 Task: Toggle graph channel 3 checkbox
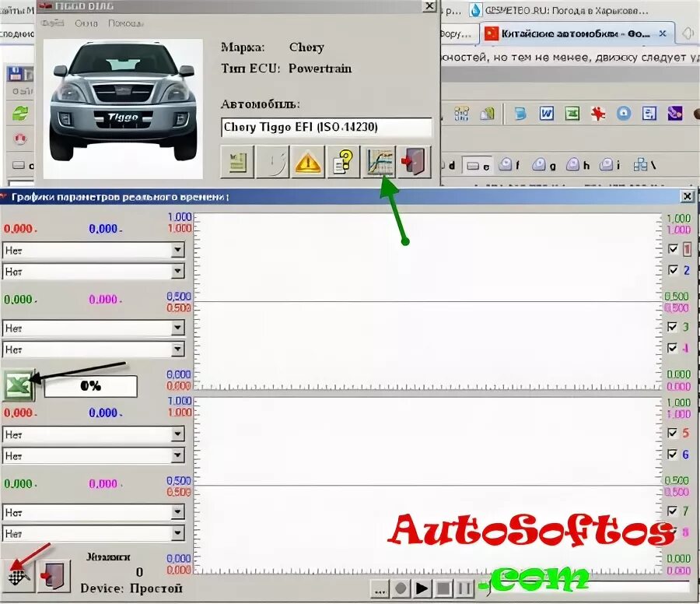(x=672, y=327)
